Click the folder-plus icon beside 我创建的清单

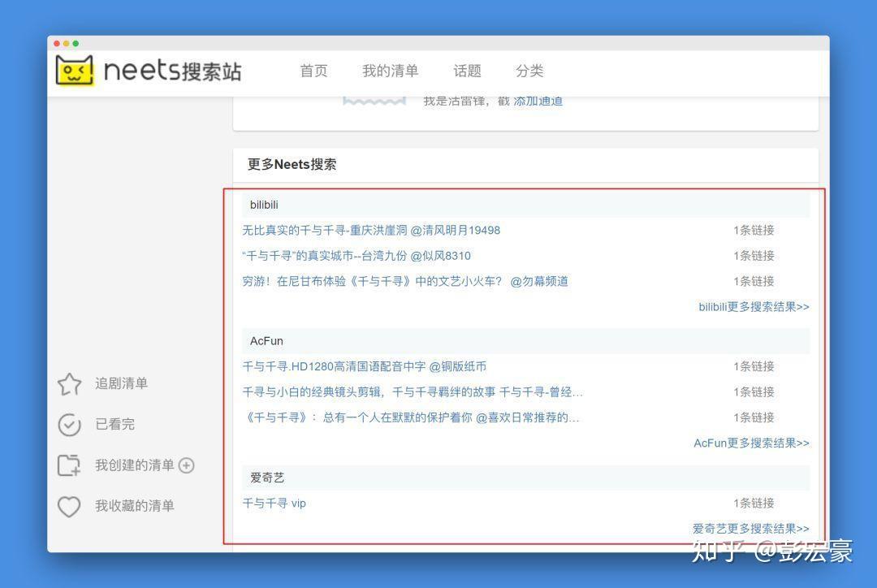point(69,465)
